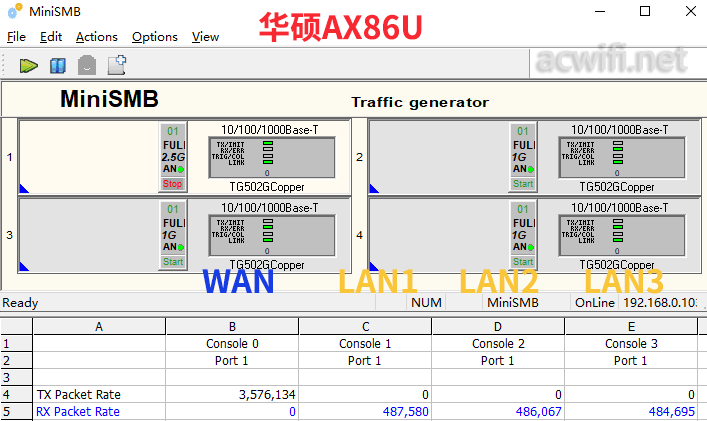Click the 2.5G speed label on port 1
707x421 pixels.
click(x=173, y=157)
